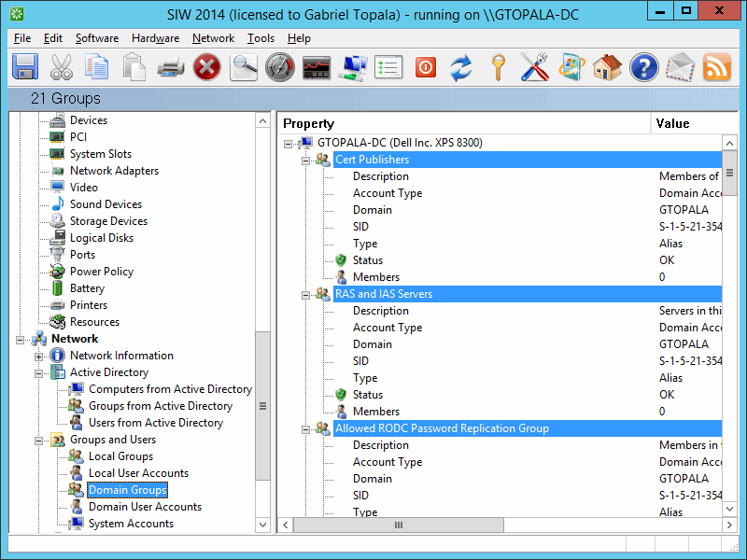Select Network Adapters in the tree

(114, 171)
